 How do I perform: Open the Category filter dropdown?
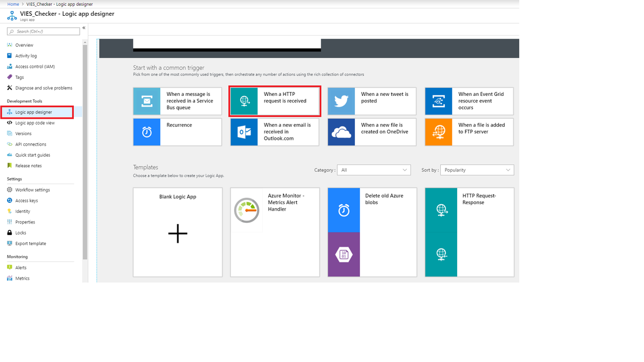coord(374,170)
